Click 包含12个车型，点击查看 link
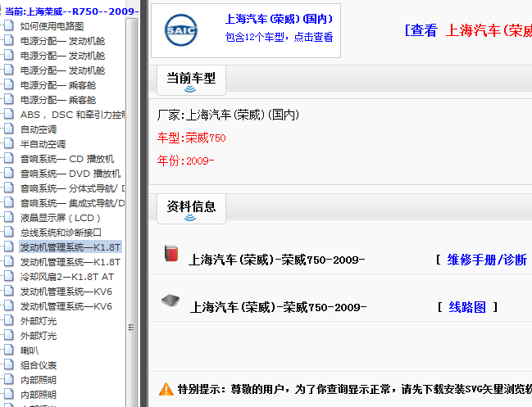Screen dimensions: 532x407 click(x=279, y=37)
